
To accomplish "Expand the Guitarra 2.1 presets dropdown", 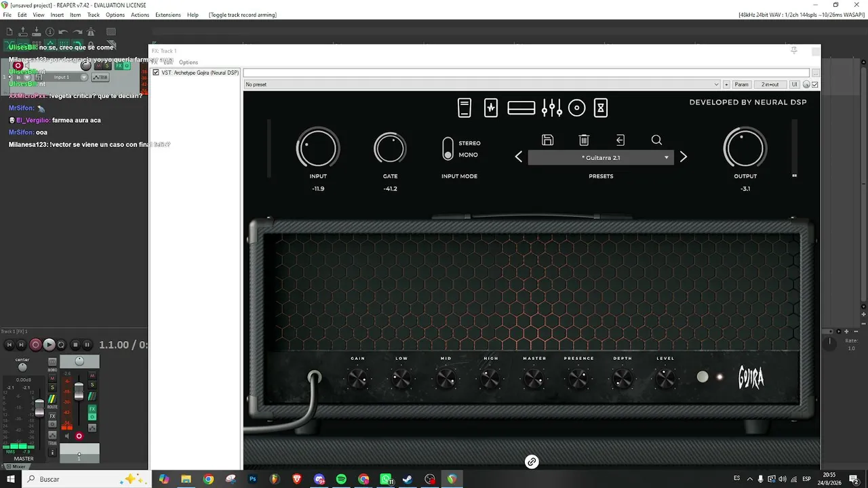I will [x=601, y=157].
